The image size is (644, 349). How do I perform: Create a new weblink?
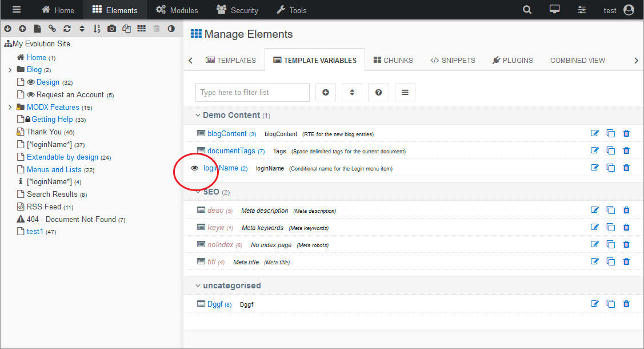52,28
